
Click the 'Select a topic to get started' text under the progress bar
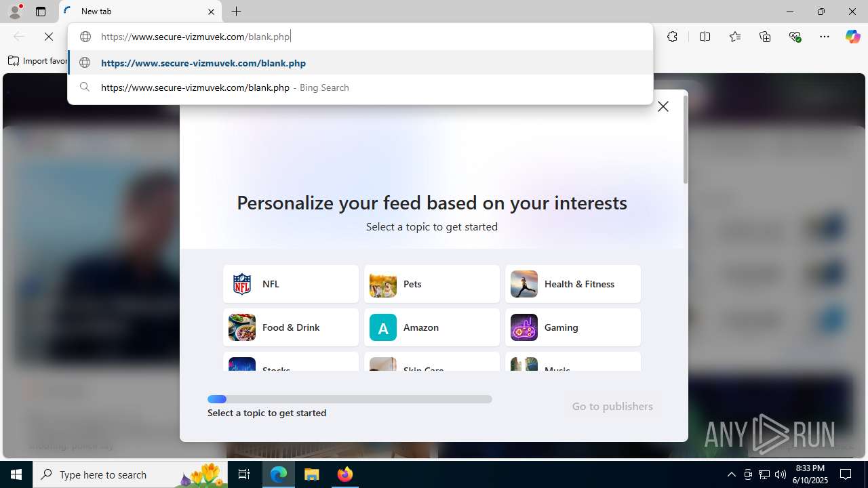click(x=267, y=413)
